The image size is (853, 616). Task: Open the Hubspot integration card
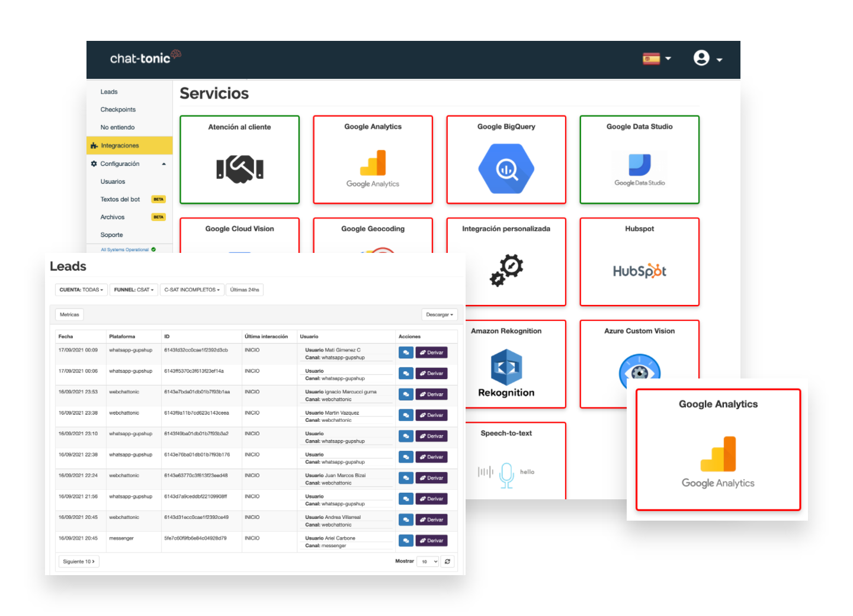click(x=640, y=262)
